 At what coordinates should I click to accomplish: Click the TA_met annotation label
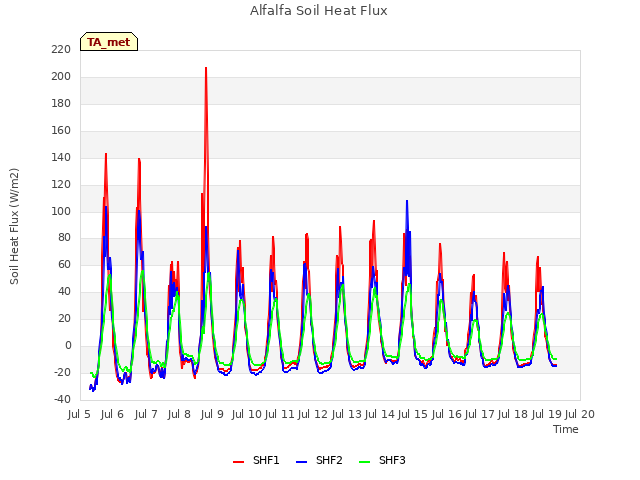[x=109, y=42]
